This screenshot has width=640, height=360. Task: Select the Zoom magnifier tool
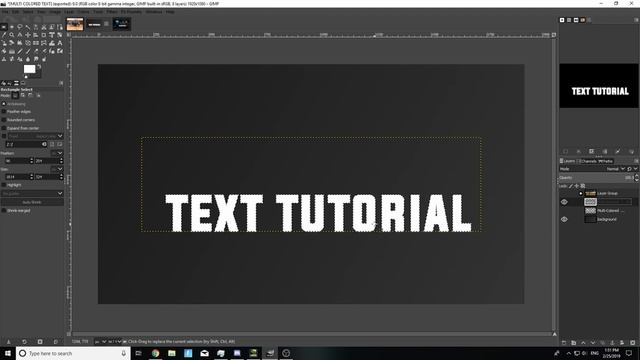pyautogui.click(x=11, y=35)
